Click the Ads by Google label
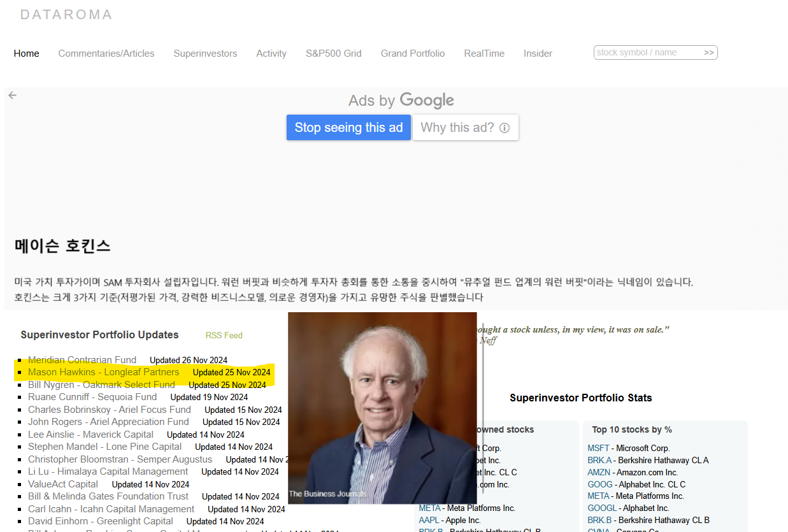Image resolution: width=788 pixels, height=532 pixels. point(401,101)
